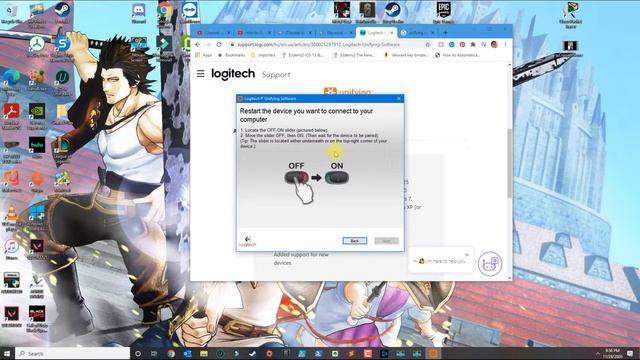
Task: Open the Bookmarks bookmark entry
Action: click(232, 55)
